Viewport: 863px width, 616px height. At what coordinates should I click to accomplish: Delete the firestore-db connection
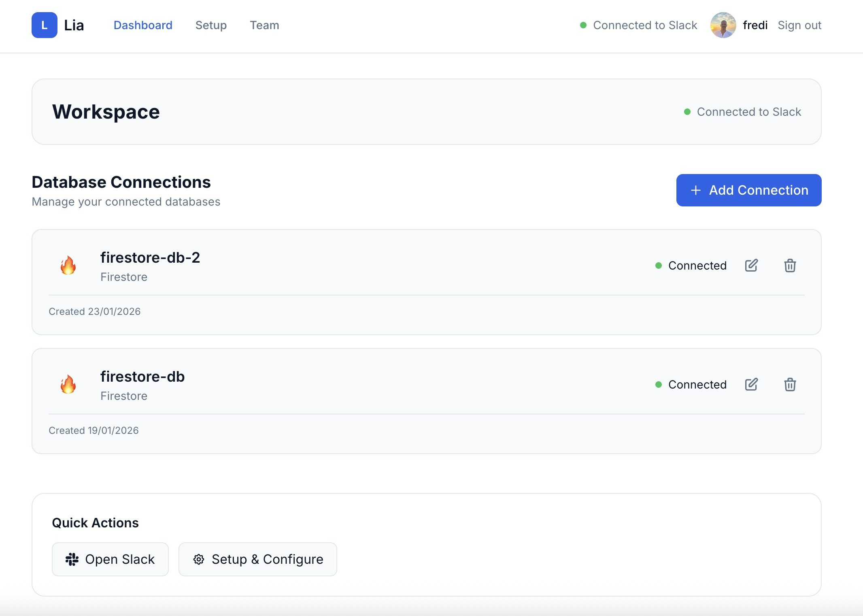coord(790,384)
